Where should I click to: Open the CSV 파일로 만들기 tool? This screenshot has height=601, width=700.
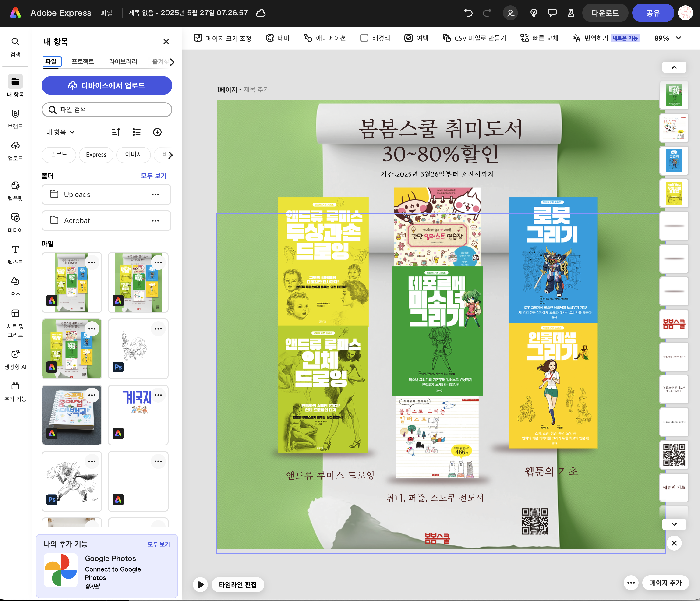pos(474,38)
